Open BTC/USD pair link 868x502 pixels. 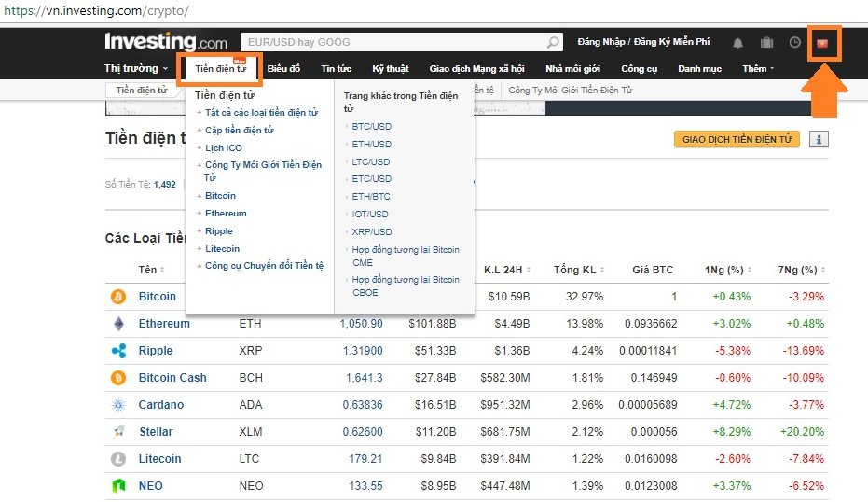pos(371,127)
